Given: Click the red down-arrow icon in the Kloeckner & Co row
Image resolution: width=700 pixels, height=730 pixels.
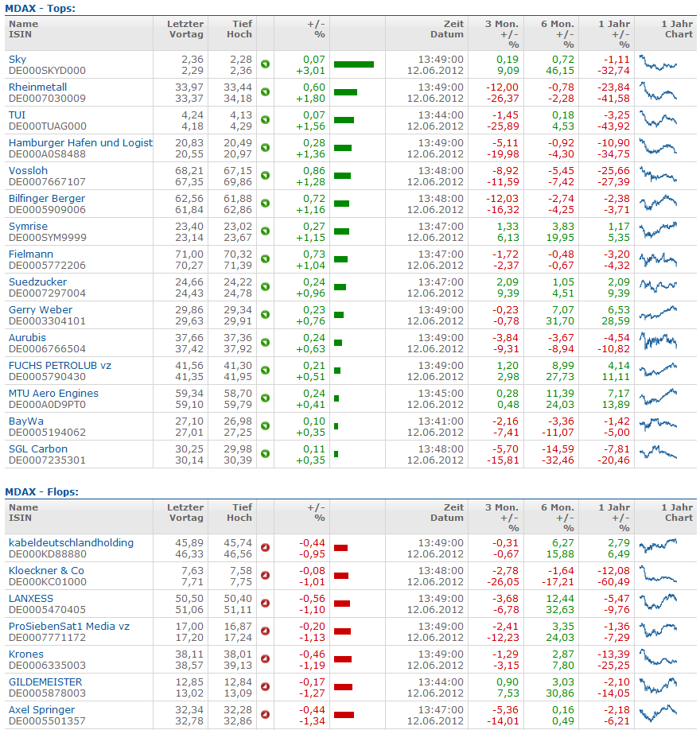Looking at the screenshot, I should pos(265,576).
